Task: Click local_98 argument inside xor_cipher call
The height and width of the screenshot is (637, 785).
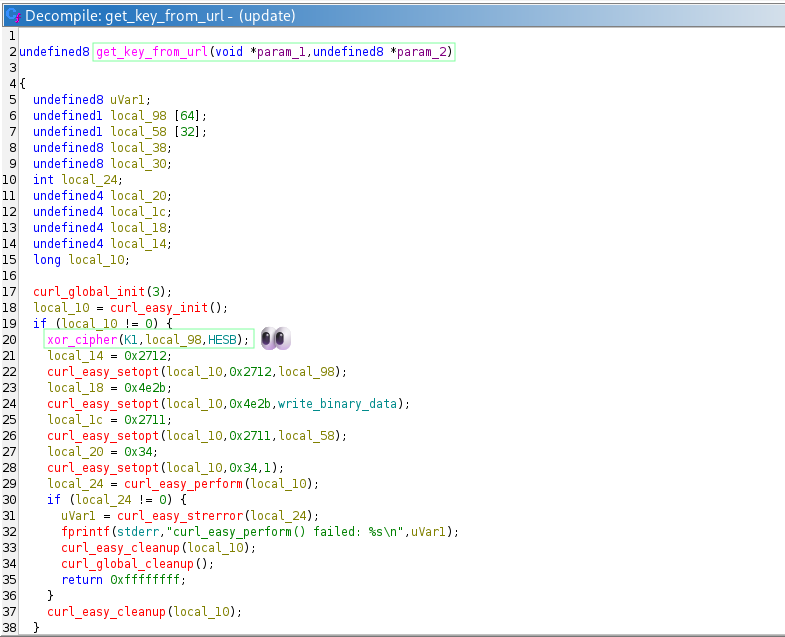Action: point(173,340)
